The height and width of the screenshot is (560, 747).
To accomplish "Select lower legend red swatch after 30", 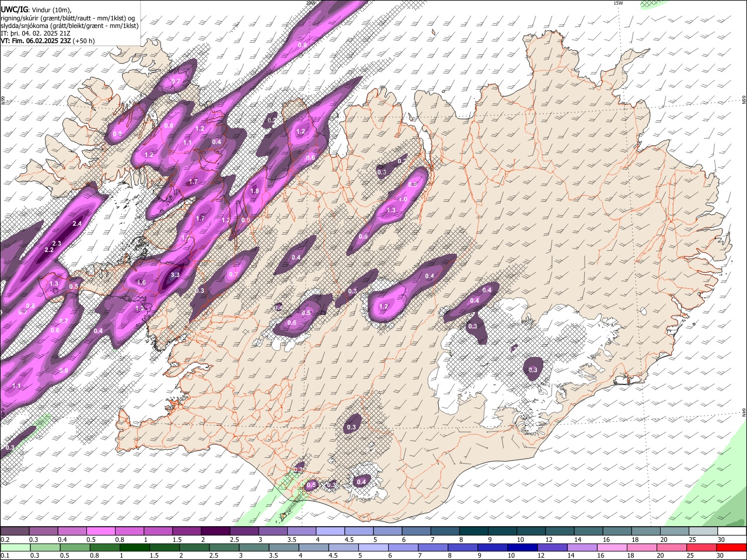I will pos(731,548).
